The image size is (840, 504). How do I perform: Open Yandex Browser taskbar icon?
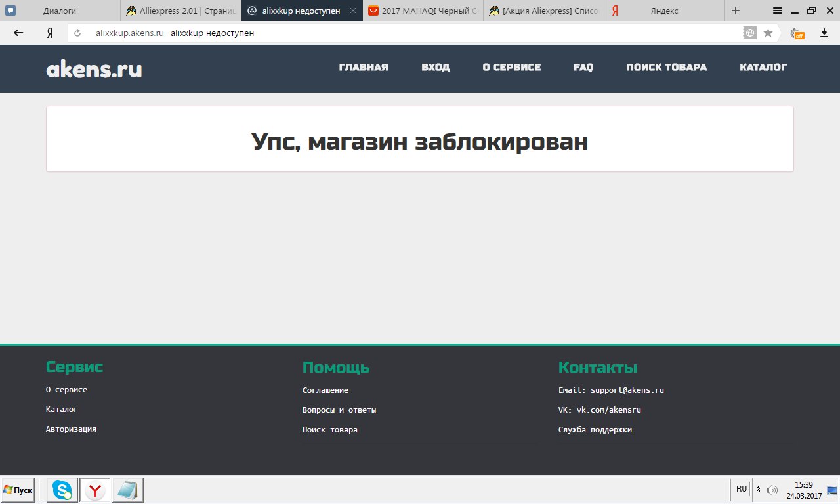(96, 490)
